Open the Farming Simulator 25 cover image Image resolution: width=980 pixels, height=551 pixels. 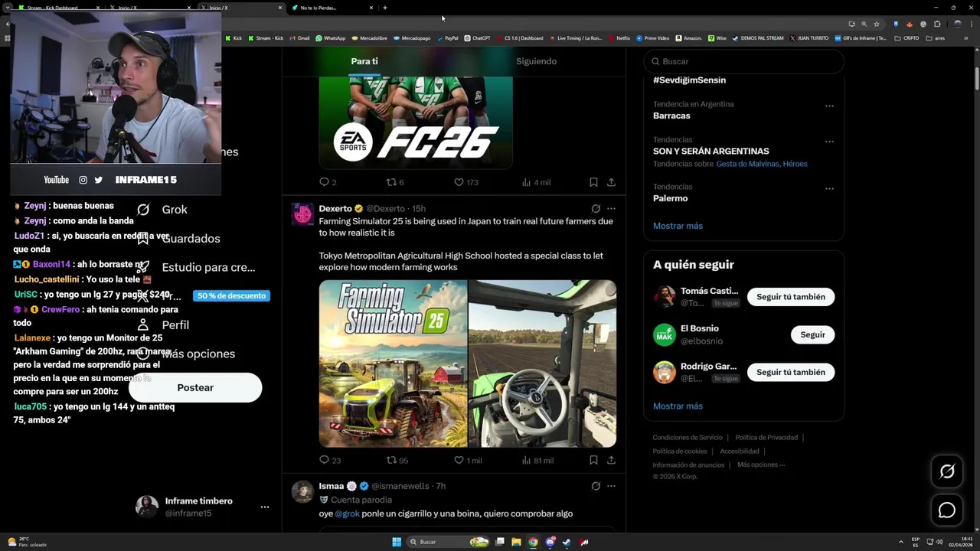[393, 364]
